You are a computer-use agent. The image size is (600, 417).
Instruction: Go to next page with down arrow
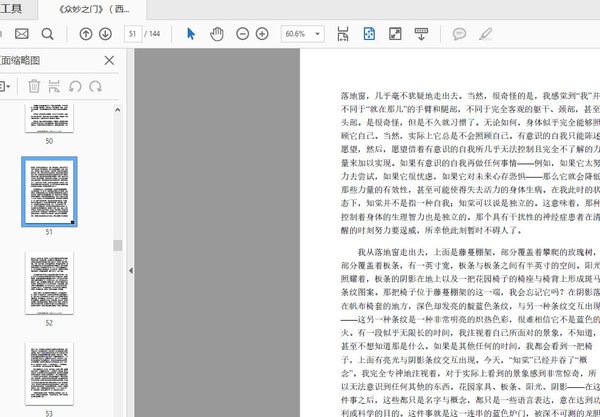click(x=108, y=34)
